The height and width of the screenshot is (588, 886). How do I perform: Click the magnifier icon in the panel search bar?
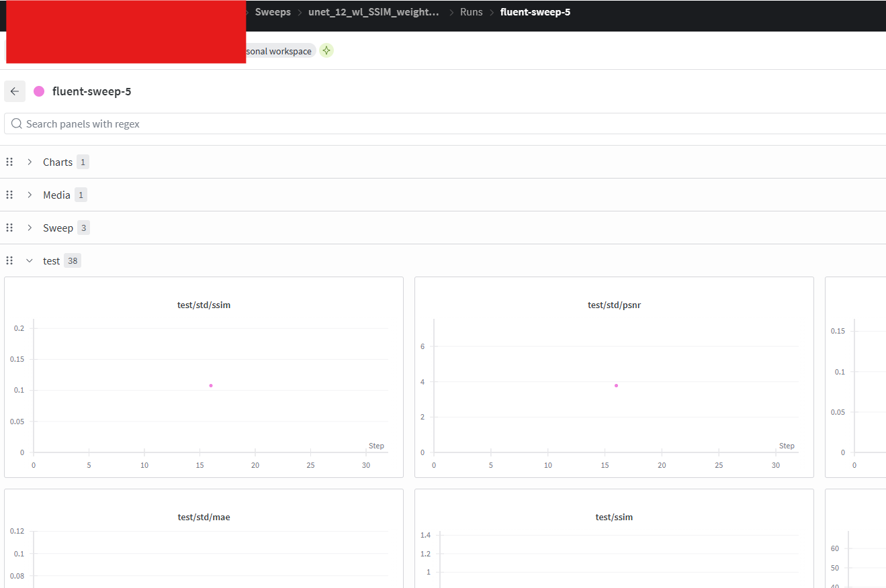tap(16, 124)
